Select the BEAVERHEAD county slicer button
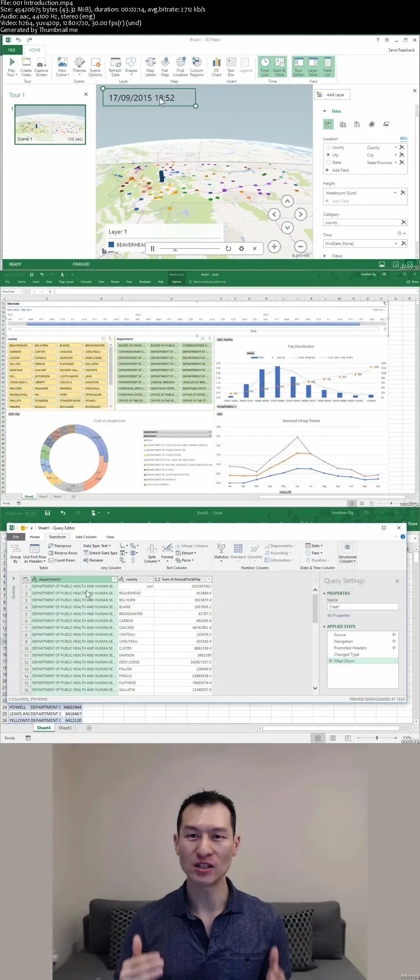The height and width of the screenshot is (980, 420). pyautogui.click(x=19, y=346)
